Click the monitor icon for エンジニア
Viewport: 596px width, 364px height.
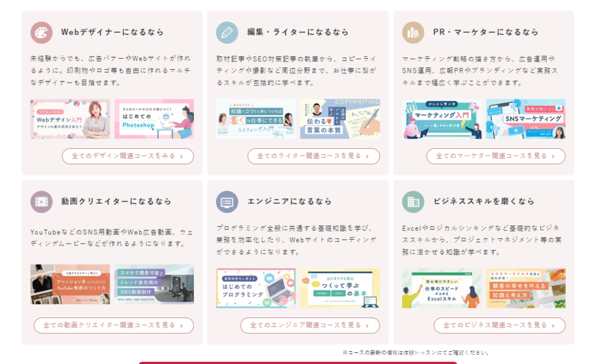tap(227, 202)
